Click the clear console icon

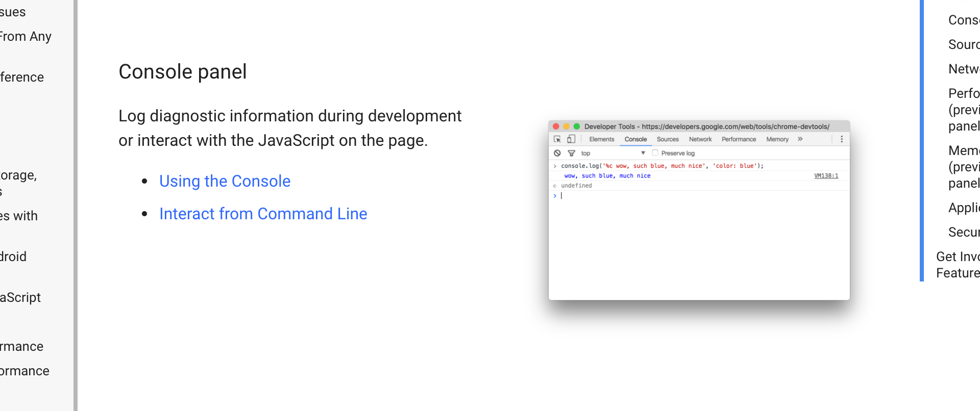tap(557, 153)
